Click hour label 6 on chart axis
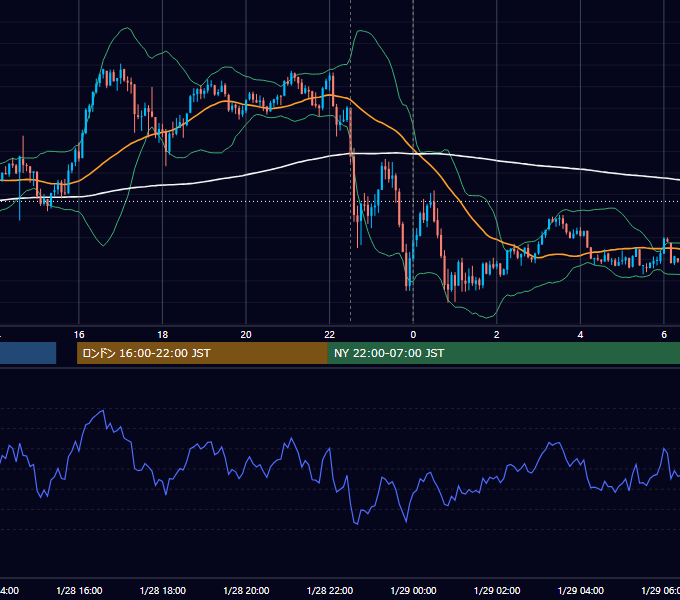Screen dimensions: 680x600 pos(664,334)
